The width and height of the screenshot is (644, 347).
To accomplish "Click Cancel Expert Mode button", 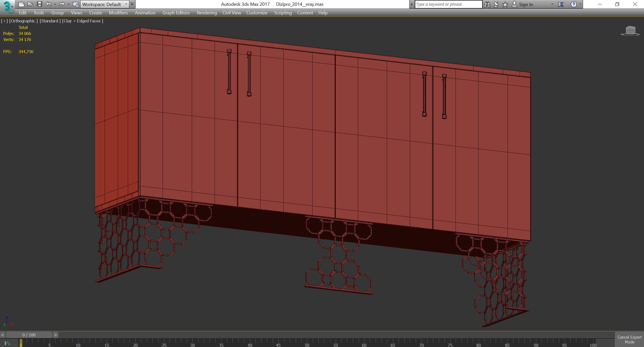I will point(629,339).
